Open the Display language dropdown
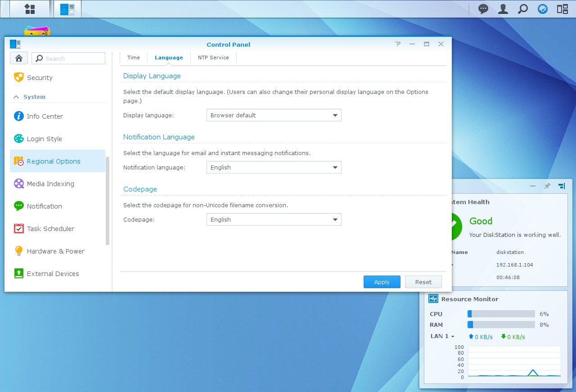Screen dimensions: 576x392 [274, 115]
